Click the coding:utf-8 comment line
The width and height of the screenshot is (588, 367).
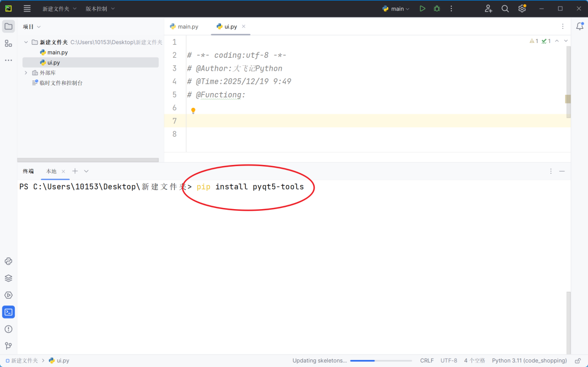[237, 55]
